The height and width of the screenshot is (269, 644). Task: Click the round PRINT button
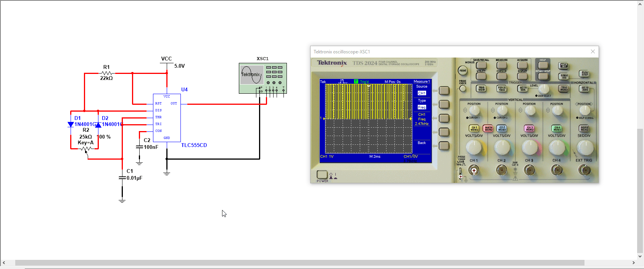[x=463, y=70]
